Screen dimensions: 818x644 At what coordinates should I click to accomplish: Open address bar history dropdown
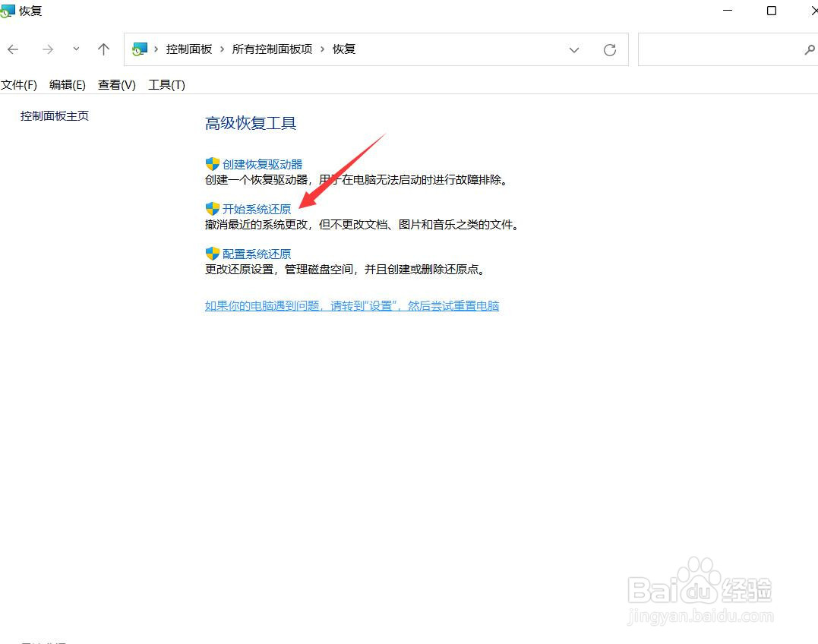point(574,50)
